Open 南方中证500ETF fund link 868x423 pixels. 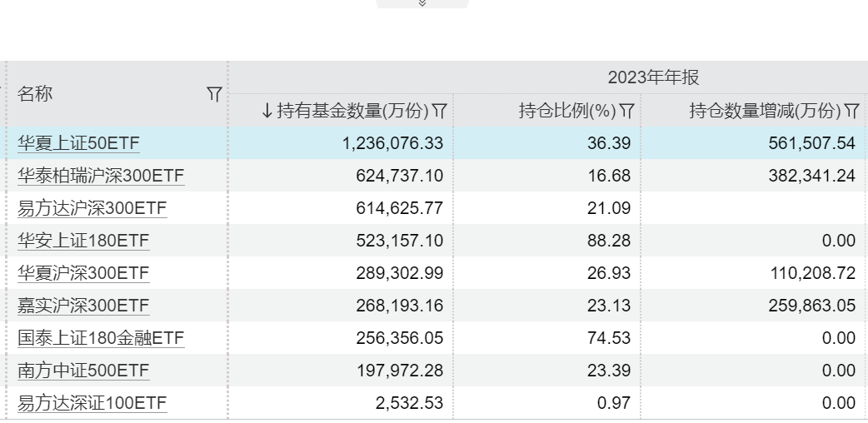pos(83,371)
